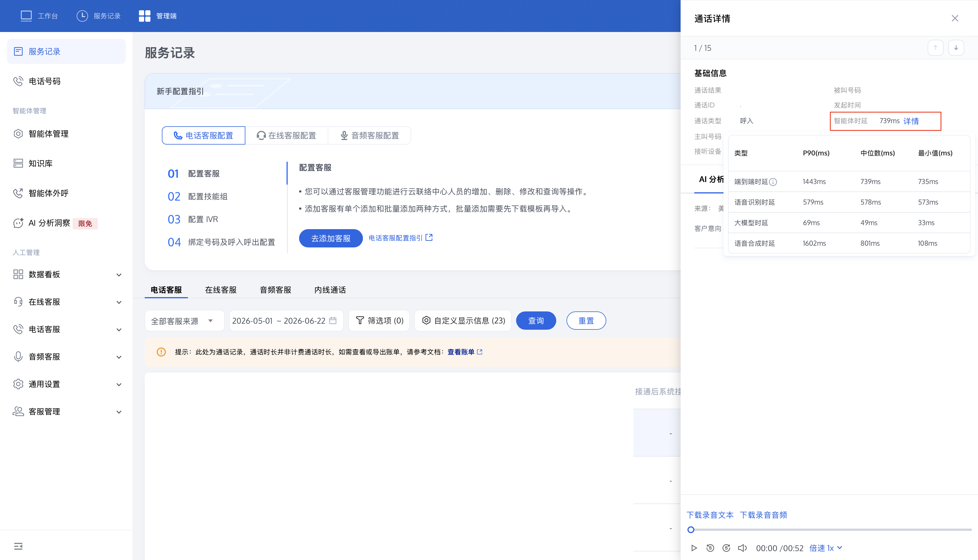Click the info icon beside 端到端时延

tap(773, 182)
